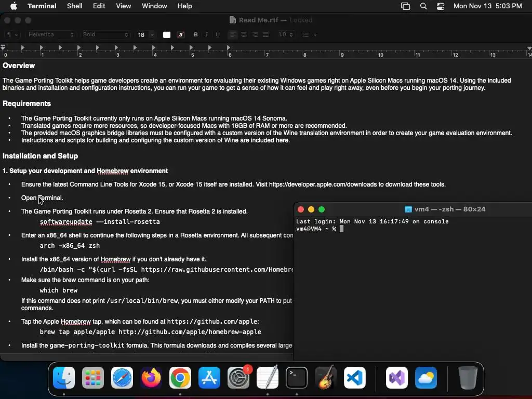This screenshot has width=532, height=399.
Task: Click the 'softwareupdate --install-rosetta' command
Action: pos(100,221)
